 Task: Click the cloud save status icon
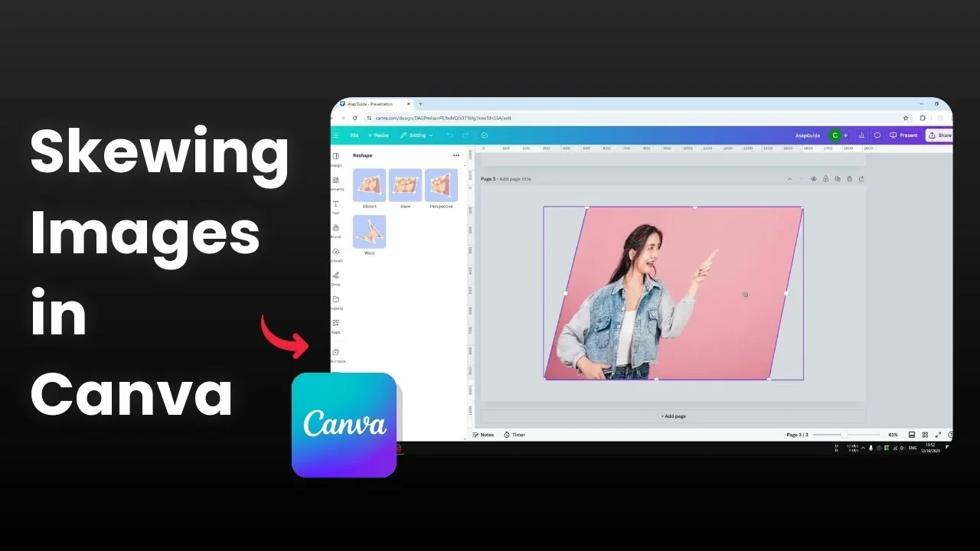coord(484,135)
